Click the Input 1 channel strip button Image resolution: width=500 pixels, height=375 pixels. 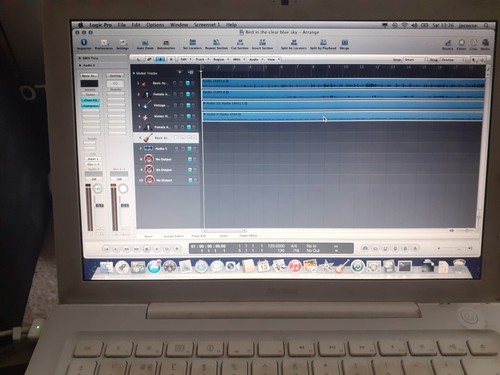point(93,159)
